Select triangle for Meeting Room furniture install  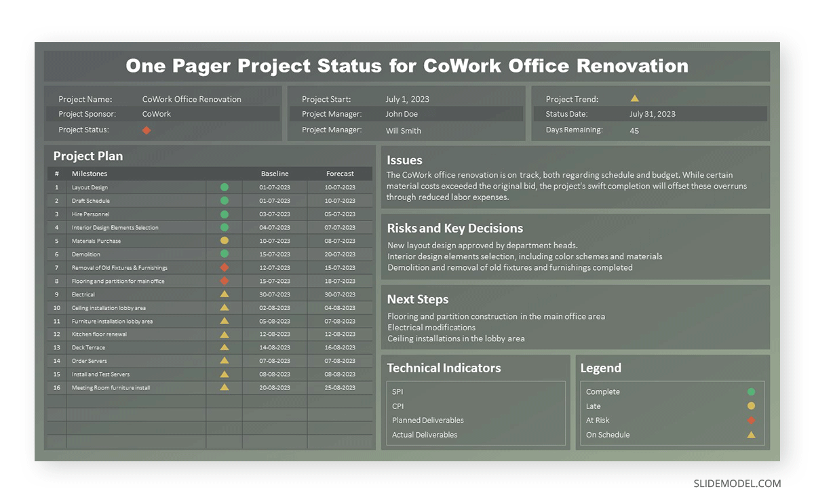pos(225,387)
